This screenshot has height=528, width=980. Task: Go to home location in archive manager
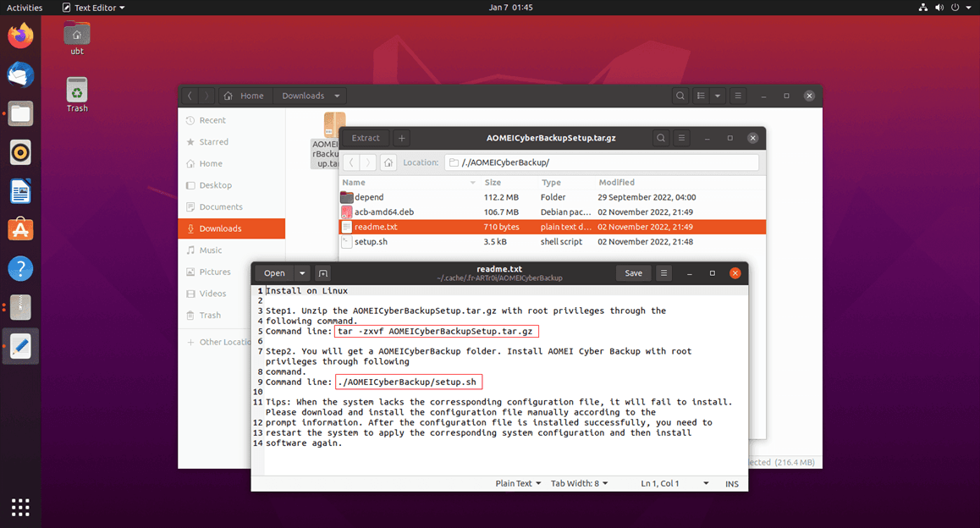pyautogui.click(x=388, y=162)
